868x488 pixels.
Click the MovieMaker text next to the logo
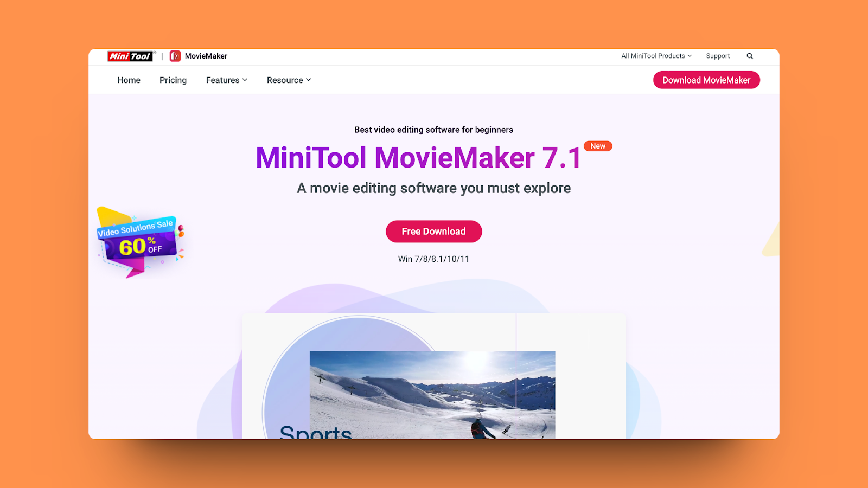[207, 56]
